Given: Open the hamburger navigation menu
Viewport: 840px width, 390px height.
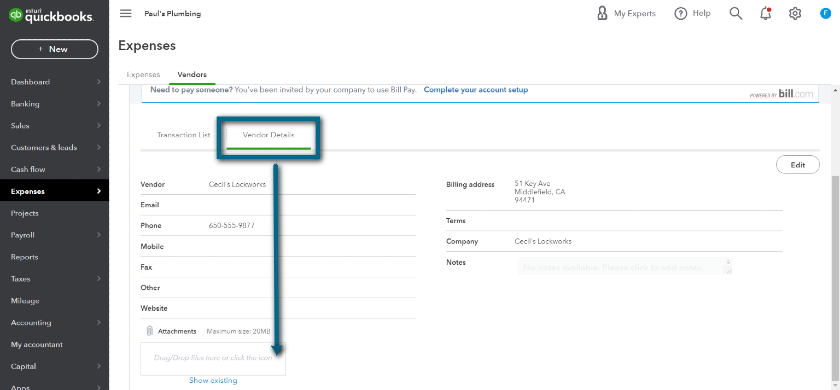Looking at the screenshot, I should click(125, 13).
